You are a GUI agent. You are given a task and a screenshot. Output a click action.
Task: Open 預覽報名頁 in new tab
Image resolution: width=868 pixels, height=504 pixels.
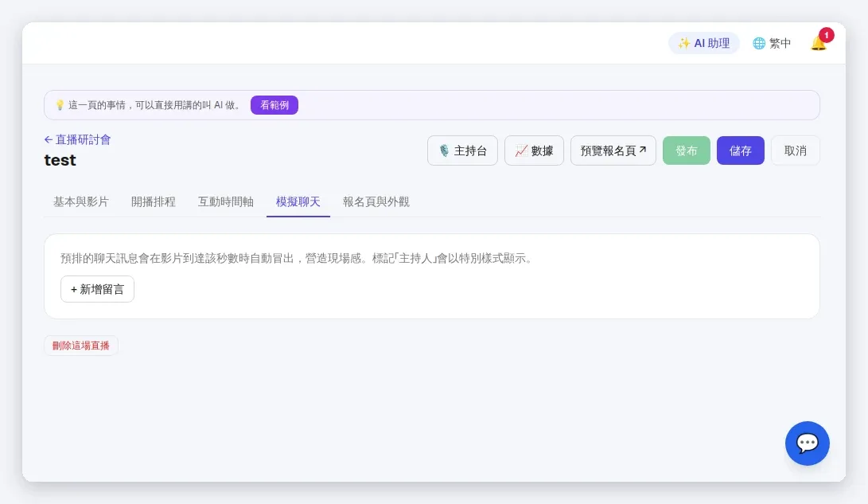click(x=613, y=150)
